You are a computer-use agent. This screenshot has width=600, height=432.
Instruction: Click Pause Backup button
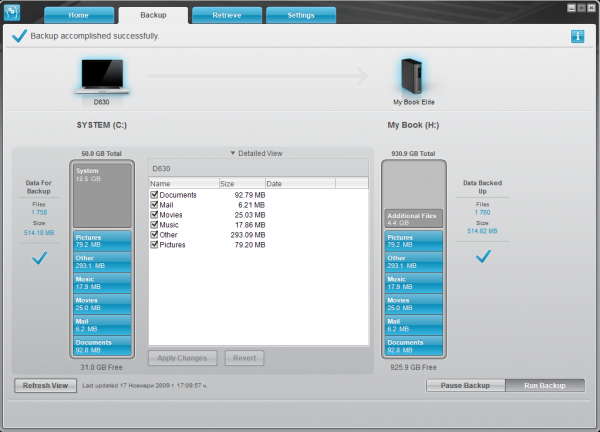(x=465, y=385)
